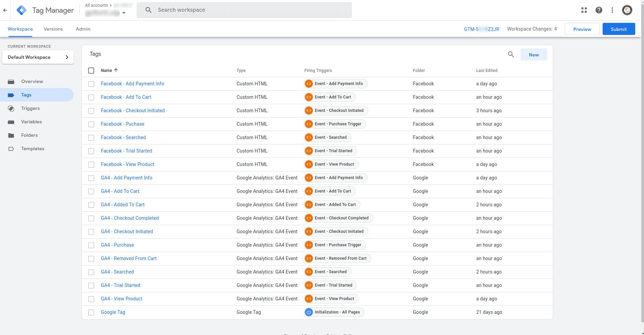Click the Google apps grid icon
Viewport: 644px width, 335px height.
584,10
